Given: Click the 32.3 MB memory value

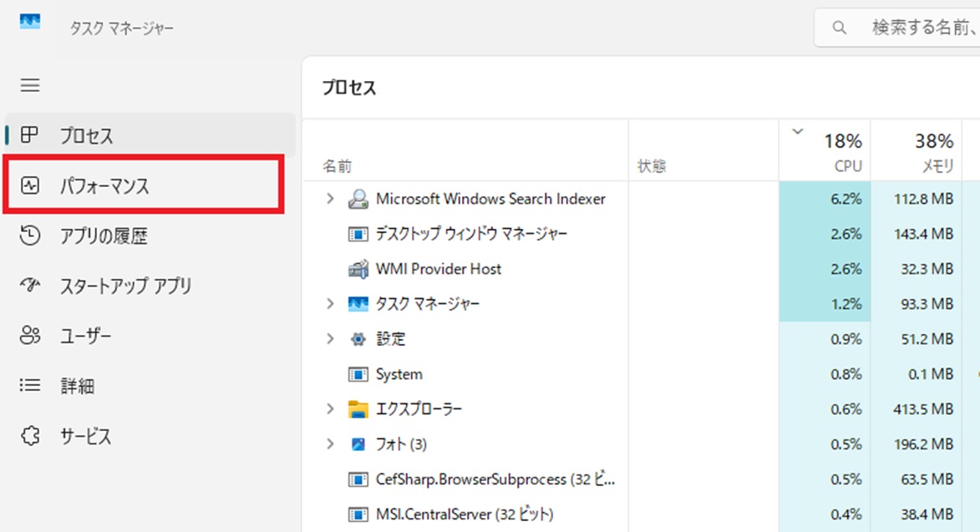Looking at the screenshot, I should pos(927,269).
